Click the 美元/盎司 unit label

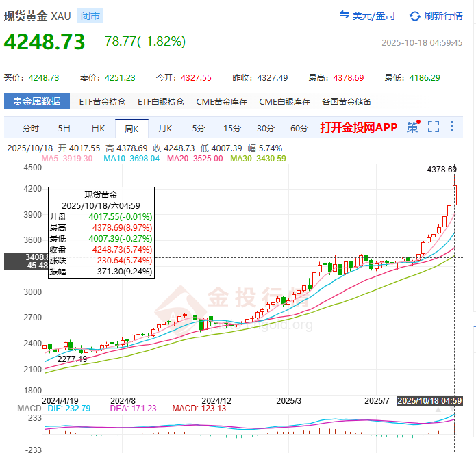pyautogui.click(x=374, y=16)
